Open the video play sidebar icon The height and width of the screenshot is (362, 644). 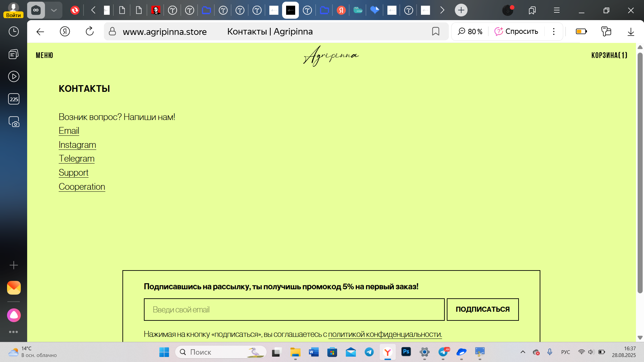[x=14, y=76]
